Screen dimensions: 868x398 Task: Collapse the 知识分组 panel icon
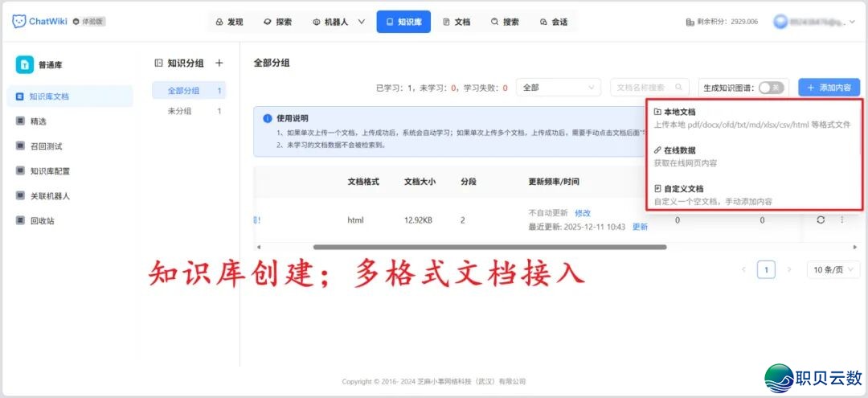click(x=159, y=63)
